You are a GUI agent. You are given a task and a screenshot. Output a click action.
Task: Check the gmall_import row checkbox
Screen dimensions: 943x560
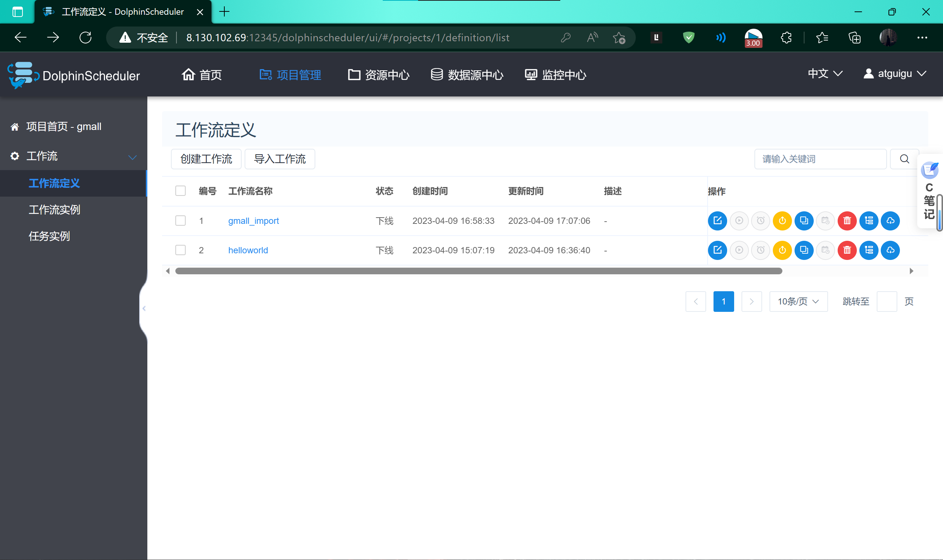pyautogui.click(x=180, y=221)
